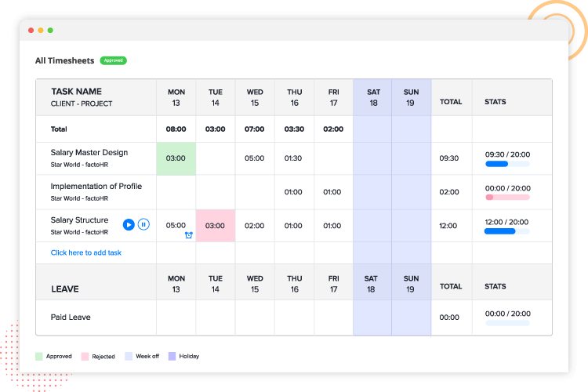The image size is (588, 392).
Task: Click TASK NAME column header
Action: (x=77, y=92)
